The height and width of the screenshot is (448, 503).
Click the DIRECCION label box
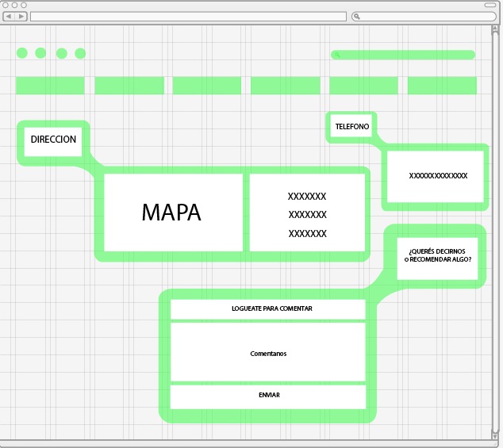coord(53,140)
